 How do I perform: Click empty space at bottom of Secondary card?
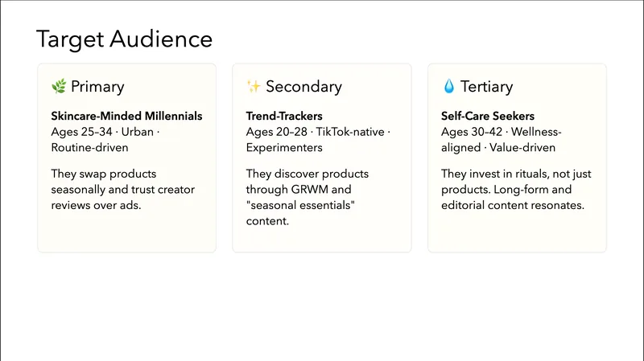point(321,240)
